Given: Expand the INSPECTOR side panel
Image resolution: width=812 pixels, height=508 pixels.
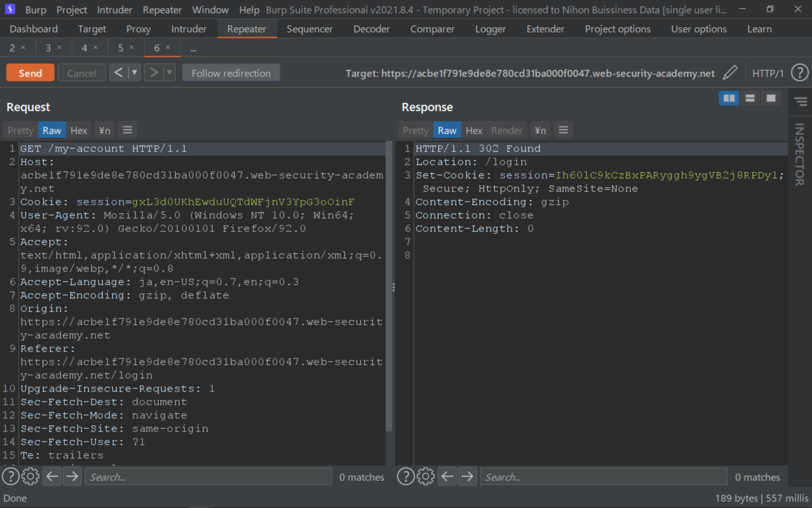Looking at the screenshot, I should click(799, 154).
